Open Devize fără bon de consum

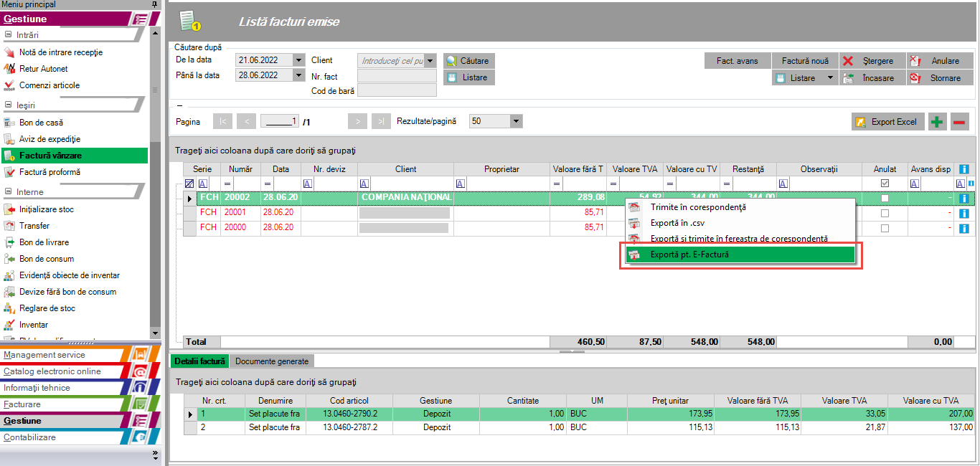[67, 292]
